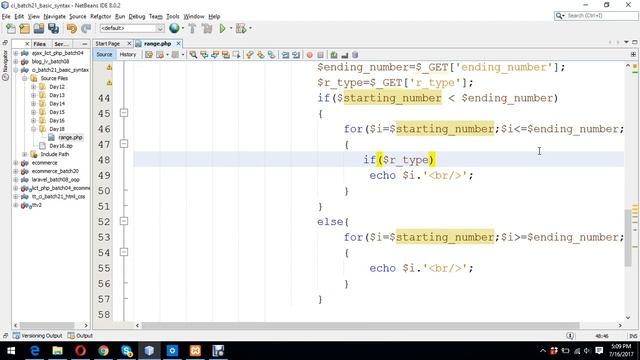Click the Clean and Build icon
Viewport: 640px width, 360px height.
click(x=207, y=29)
